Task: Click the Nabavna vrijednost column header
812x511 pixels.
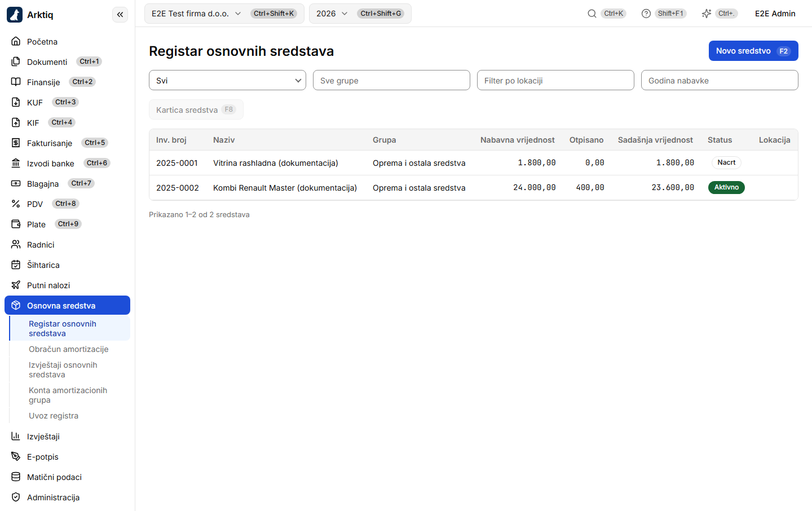Action: click(518, 140)
